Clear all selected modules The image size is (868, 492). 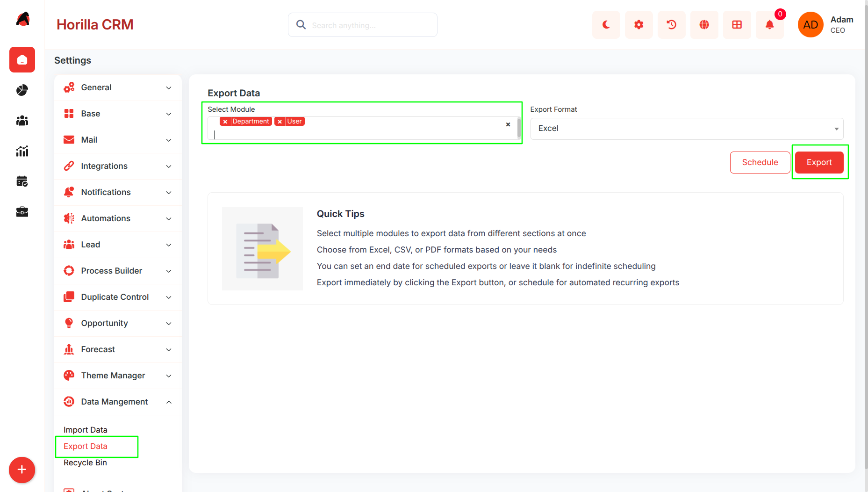point(508,124)
